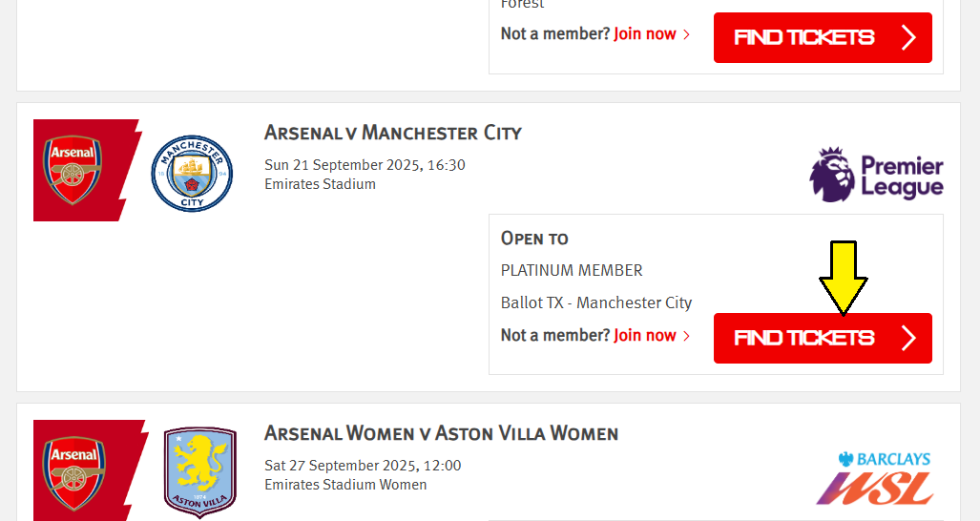
Task: Open the Arsenal Women v Aston Villa Women title
Action: [x=441, y=433]
